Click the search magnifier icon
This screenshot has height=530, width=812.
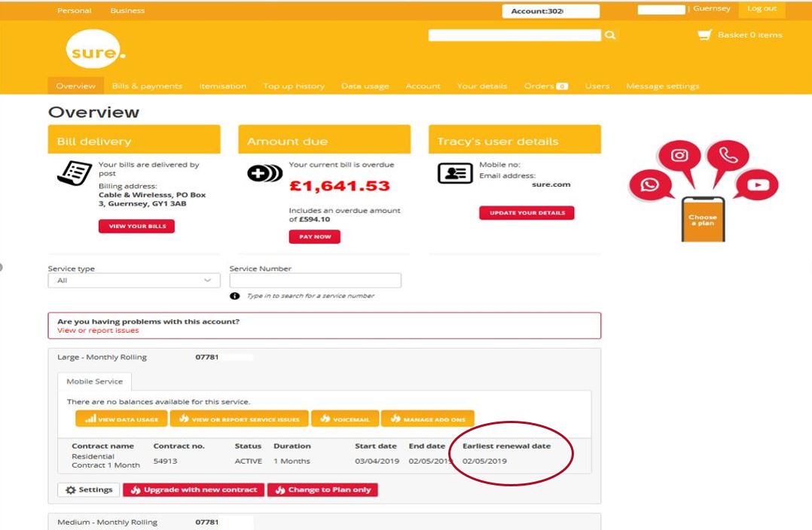(x=610, y=35)
